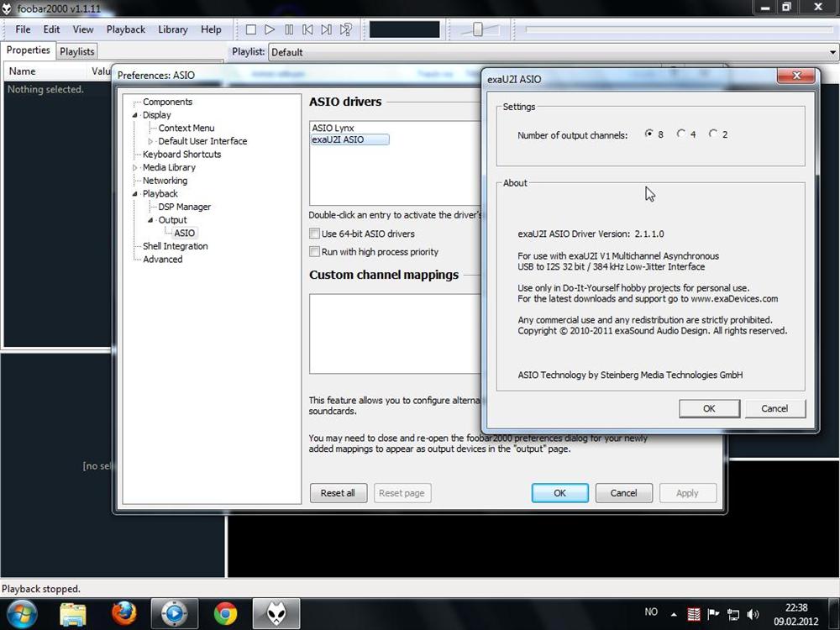Screen dimensions: 840x630
Task: Open the Windows Start menu
Action: [20, 613]
